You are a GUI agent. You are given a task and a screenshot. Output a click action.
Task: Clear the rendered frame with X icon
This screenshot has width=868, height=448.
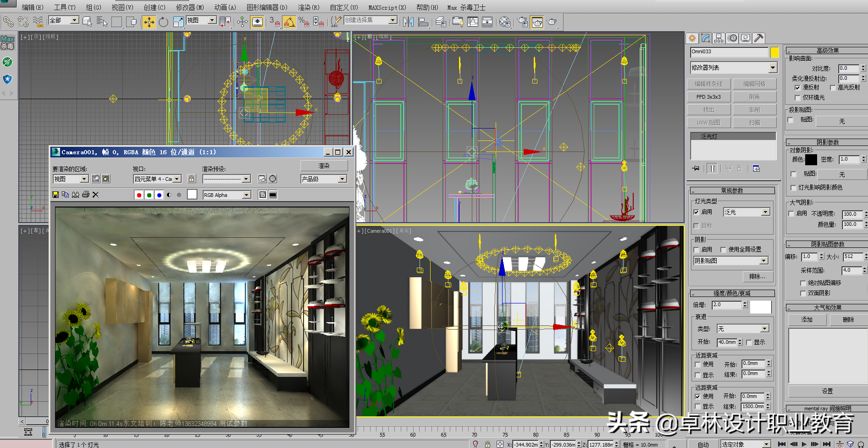point(95,195)
